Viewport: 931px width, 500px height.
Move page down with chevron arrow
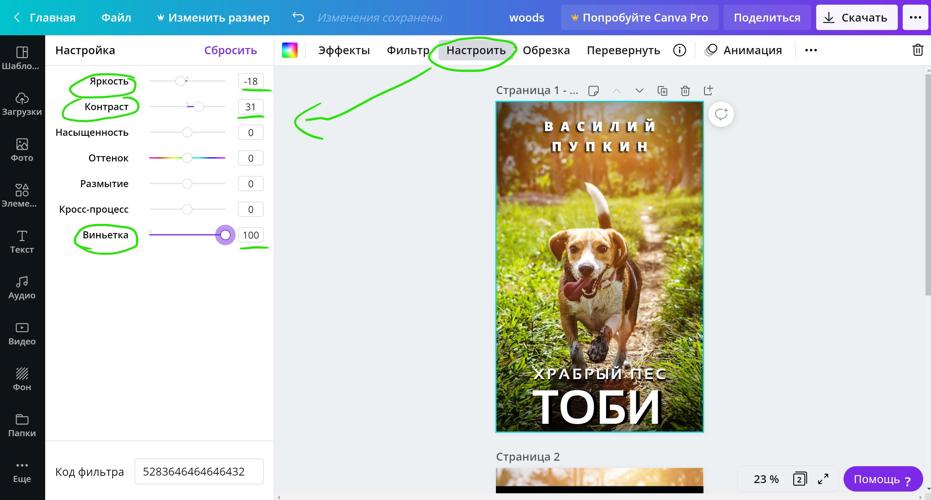[x=639, y=91]
